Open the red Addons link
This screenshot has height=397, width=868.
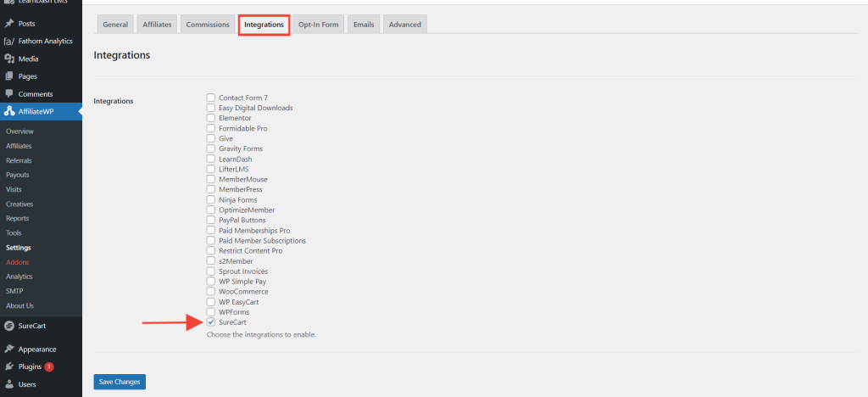(17, 262)
